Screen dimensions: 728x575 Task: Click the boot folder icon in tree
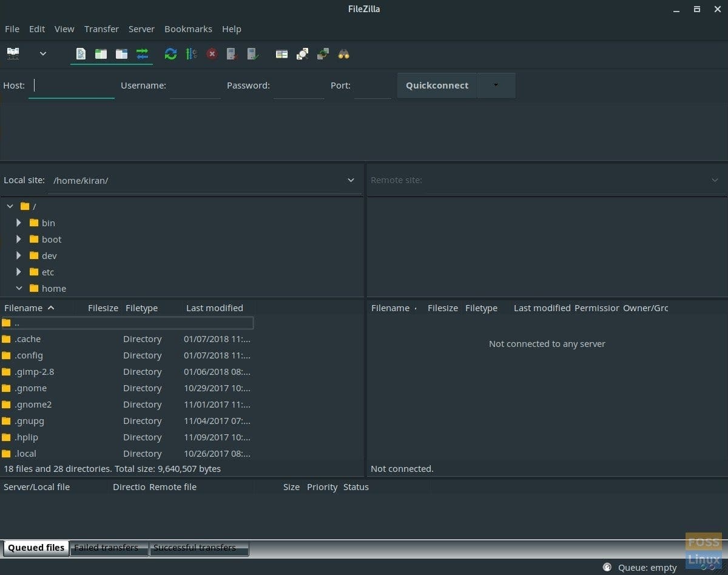click(x=34, y=239)
